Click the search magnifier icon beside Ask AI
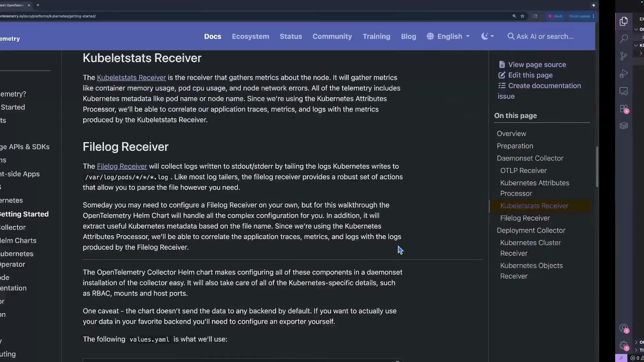Image resolution: width=644 pixels, height=362 pixels. [511, 36]
